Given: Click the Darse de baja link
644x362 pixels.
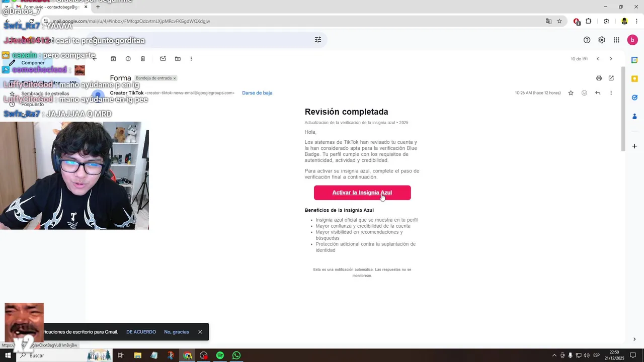Looking at the screenshot, I should pos(257,93).
